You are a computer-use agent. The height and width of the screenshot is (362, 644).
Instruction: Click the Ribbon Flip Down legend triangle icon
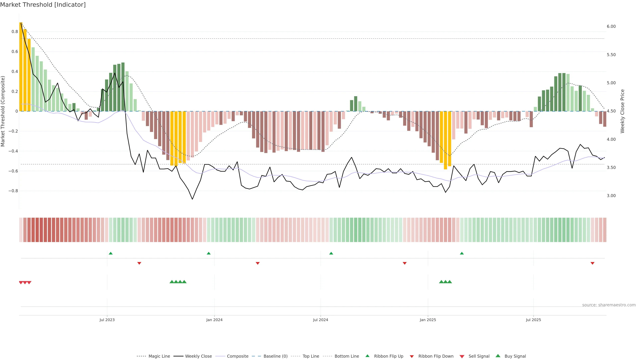(x=412, y=356)
